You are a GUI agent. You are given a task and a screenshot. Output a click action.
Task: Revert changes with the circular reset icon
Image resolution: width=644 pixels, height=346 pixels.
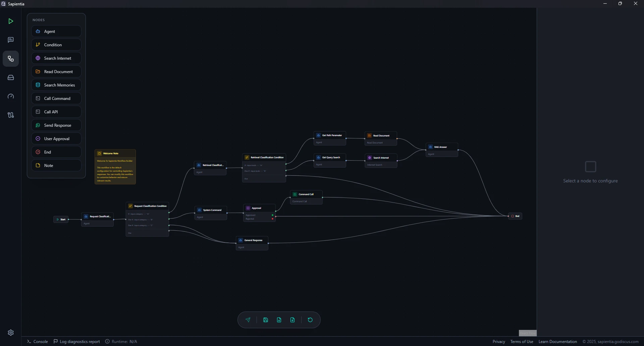310,320
